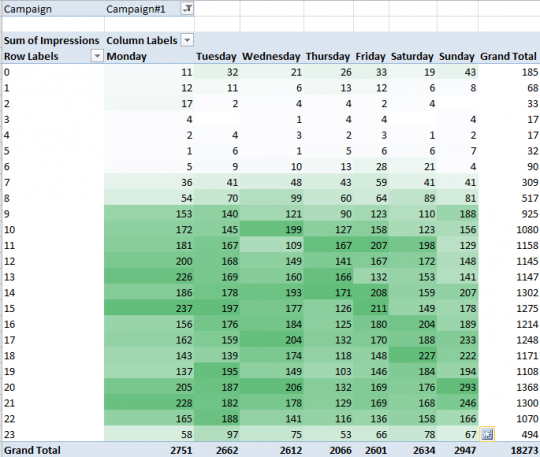The width and height of the screenshot is (540, 457).
Task: Click the Tuesday column header
Action: (x=216, y=56)
